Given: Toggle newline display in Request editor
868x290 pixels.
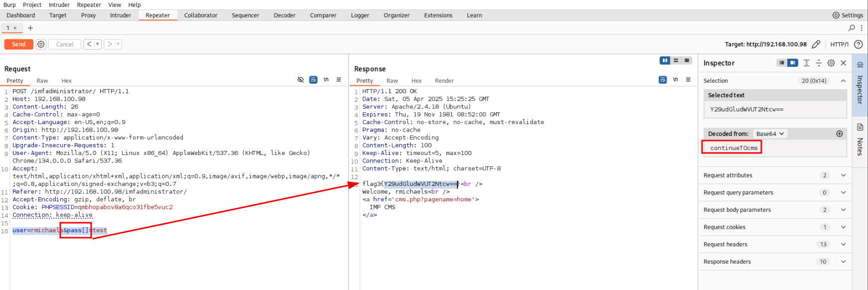Looking at the screenshot, I should tap(326, 80).
